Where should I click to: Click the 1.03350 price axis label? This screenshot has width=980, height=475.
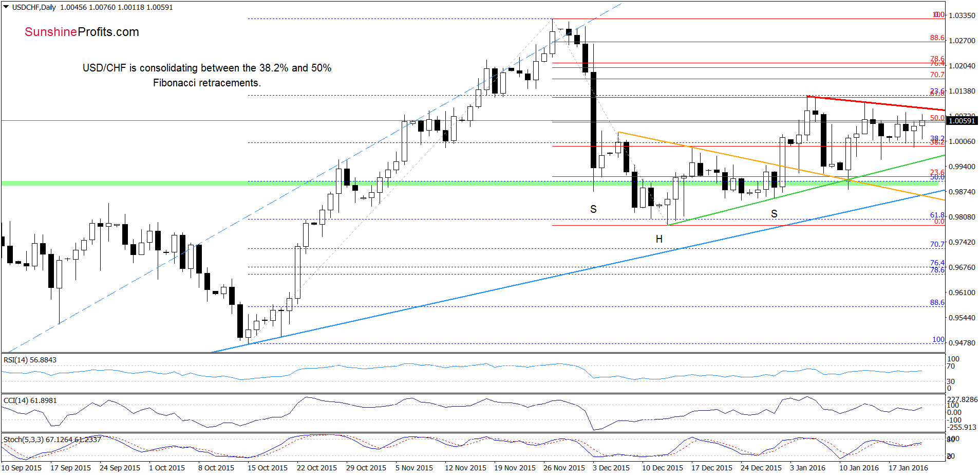pos(962,15)
